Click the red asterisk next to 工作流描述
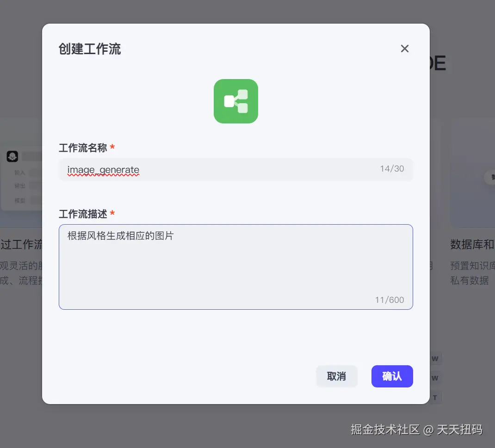This screenshot has height=448, width=495. (111, 214)
